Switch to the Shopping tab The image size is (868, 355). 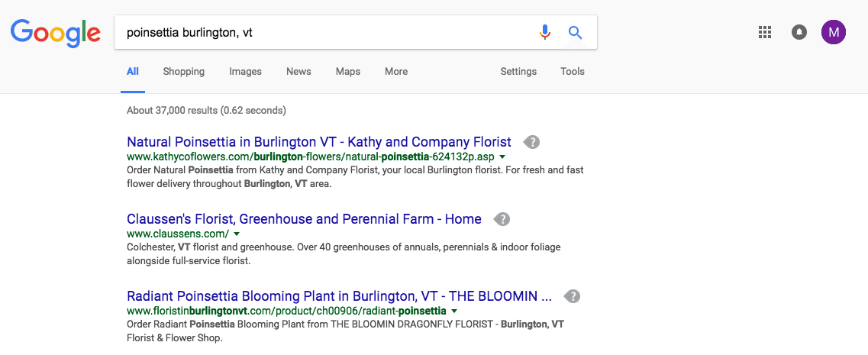tap(183, 72)
